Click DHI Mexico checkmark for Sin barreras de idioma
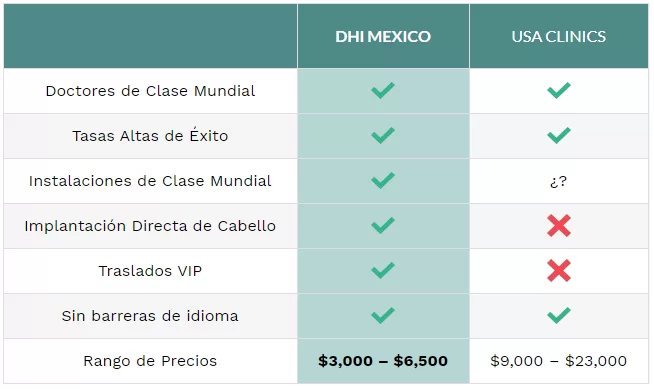 383,316
